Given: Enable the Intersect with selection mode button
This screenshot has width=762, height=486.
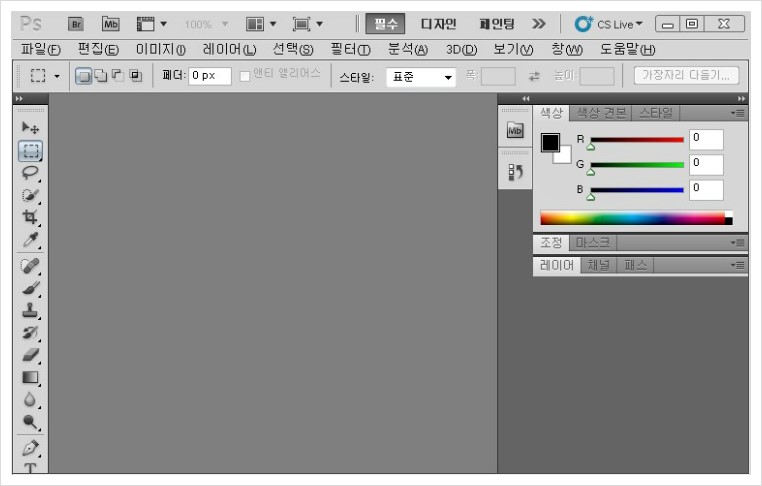Looking at the screenshot, I should coord(135,76).
